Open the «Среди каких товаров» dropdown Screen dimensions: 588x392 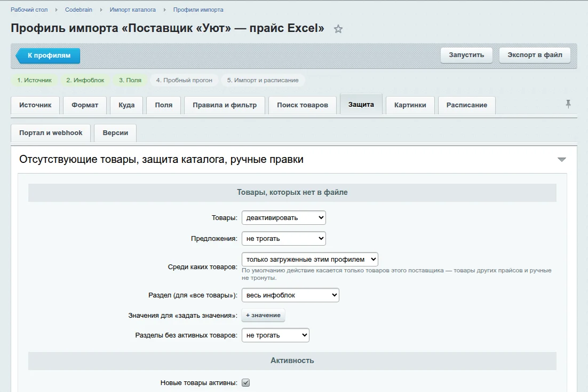[x=310, y=259]
